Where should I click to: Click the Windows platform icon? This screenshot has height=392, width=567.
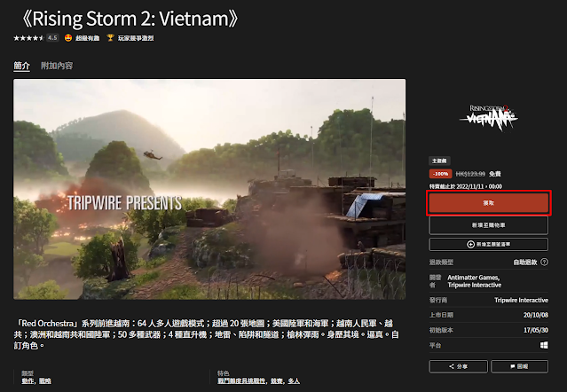pos(544,345)
